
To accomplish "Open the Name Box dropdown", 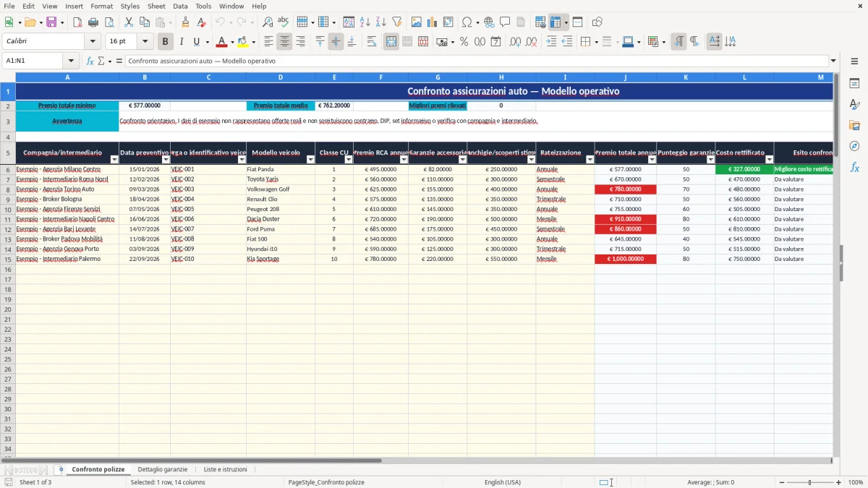I will (x=71, y=61).
